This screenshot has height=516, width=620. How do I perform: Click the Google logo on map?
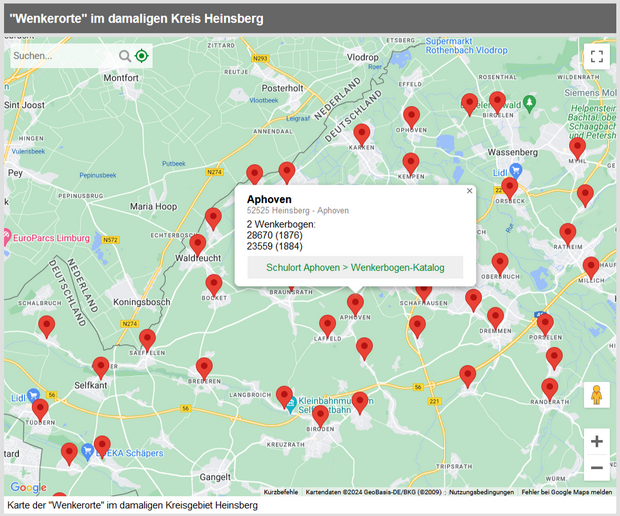[x=28, y=488]
